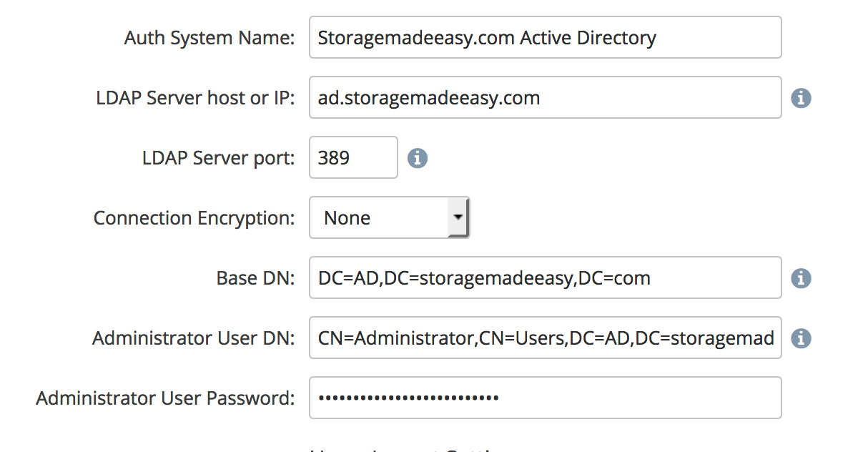Click the "LDAP Server port:" label text
Viewport: 868px width, 452px height.
[x=218, y=158]
